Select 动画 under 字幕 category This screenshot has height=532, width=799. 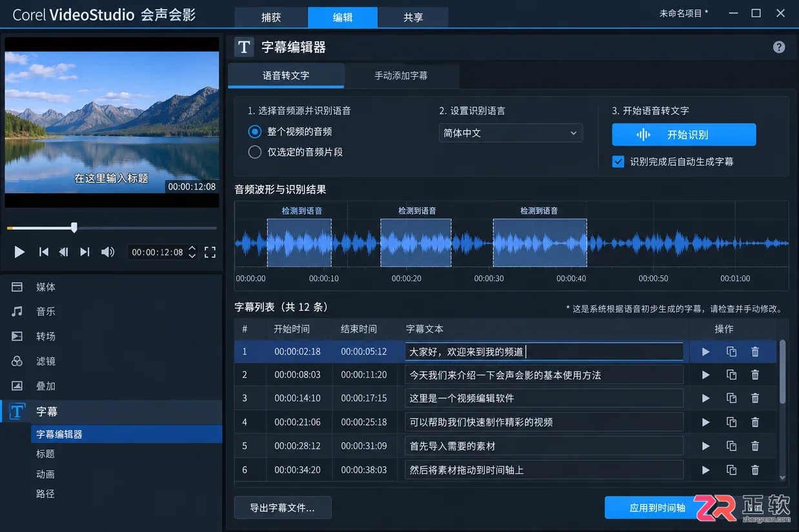pyautogui.click(x=45, y=474)
